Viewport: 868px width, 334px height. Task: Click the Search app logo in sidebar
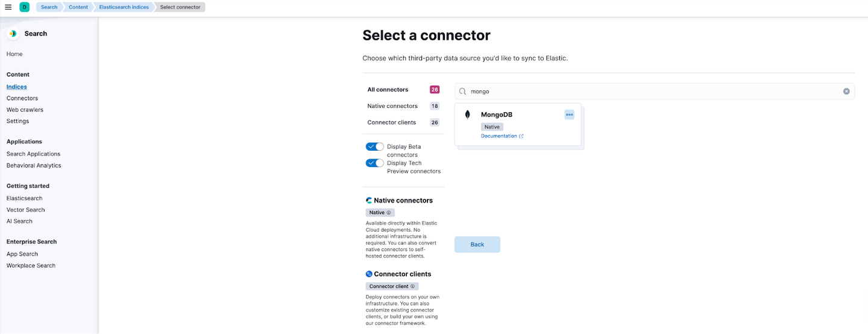pyautogui.click(x=13, y=34)
